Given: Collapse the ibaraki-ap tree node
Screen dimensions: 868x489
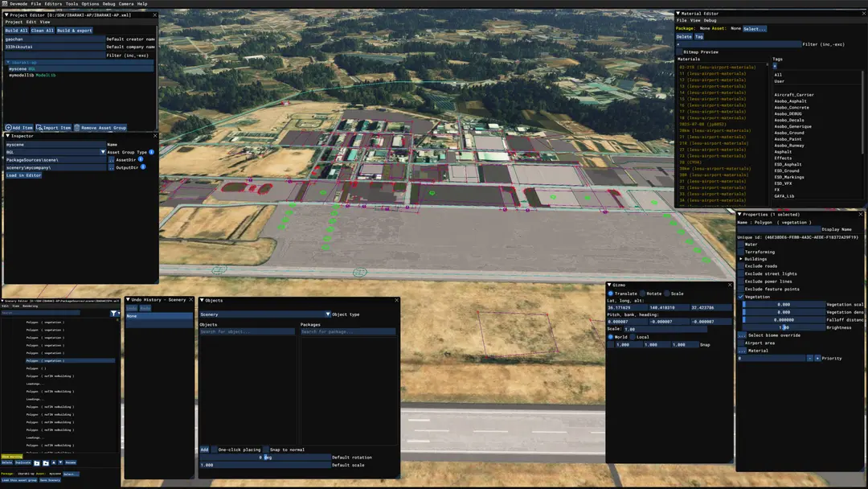Looking at the screenshot, I should [x=8, y=63].
